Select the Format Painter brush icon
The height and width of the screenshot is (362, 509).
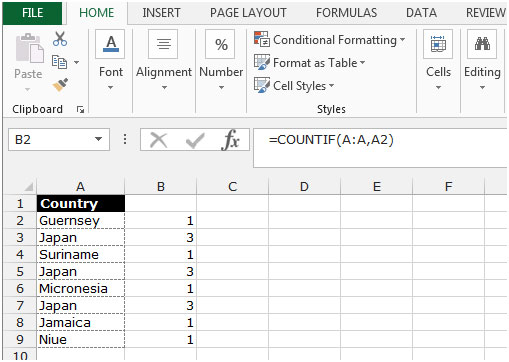click(60, 85)
